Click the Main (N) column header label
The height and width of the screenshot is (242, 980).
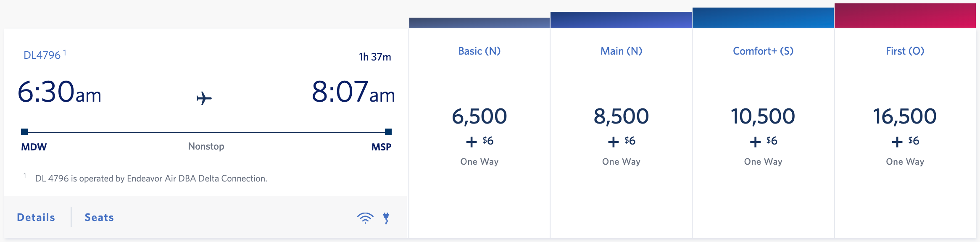(x=621, y=51)
